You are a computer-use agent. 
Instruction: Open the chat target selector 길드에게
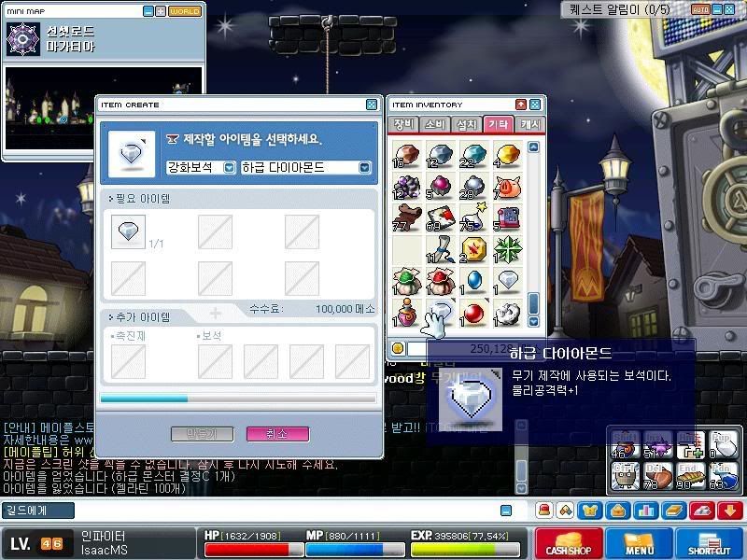click(38, 511)
